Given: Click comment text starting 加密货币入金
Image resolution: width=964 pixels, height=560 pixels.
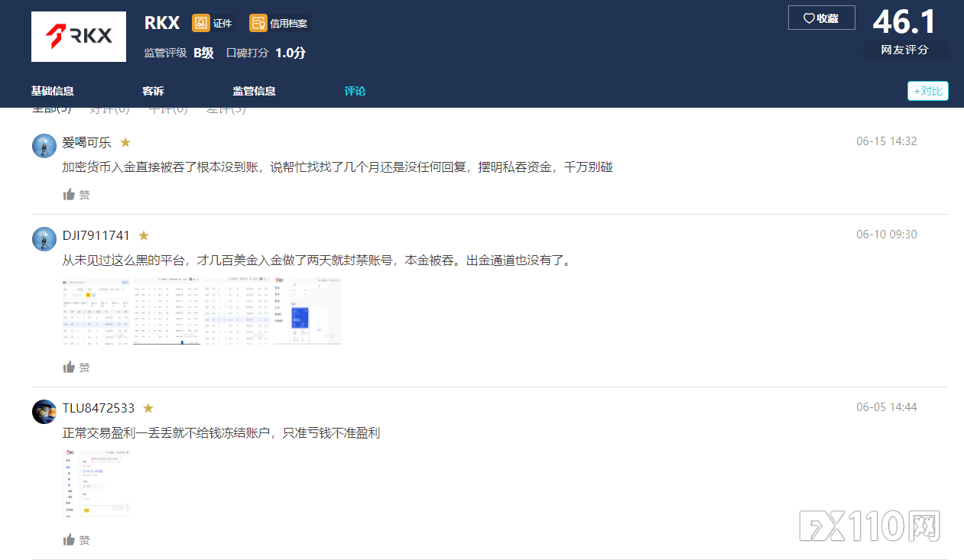Looking at the screenshot, I should pos(338,167).
